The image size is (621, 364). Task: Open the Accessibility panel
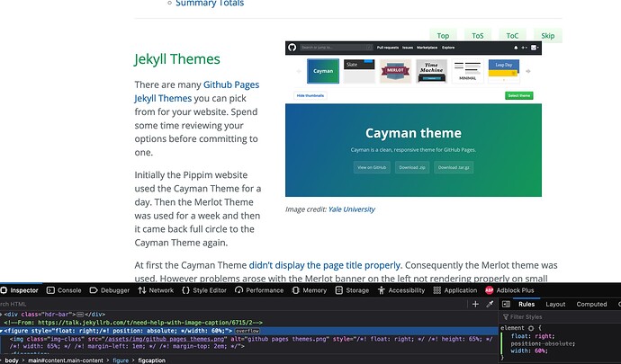click(x=401, y=290)
